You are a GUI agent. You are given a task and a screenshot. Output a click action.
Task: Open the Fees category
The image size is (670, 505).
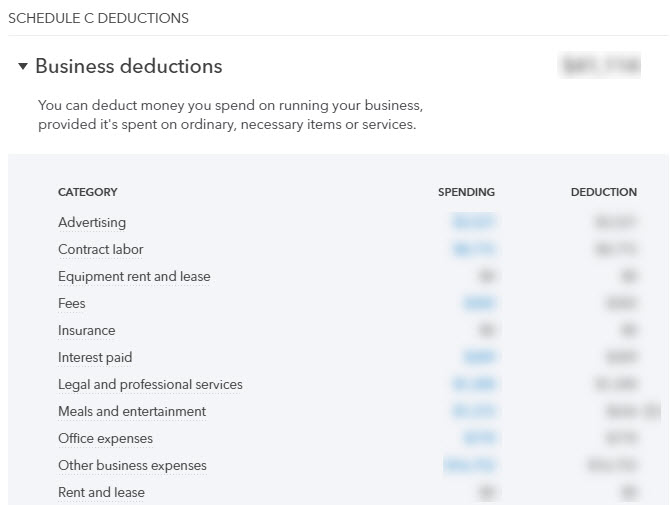coord(71,303)
